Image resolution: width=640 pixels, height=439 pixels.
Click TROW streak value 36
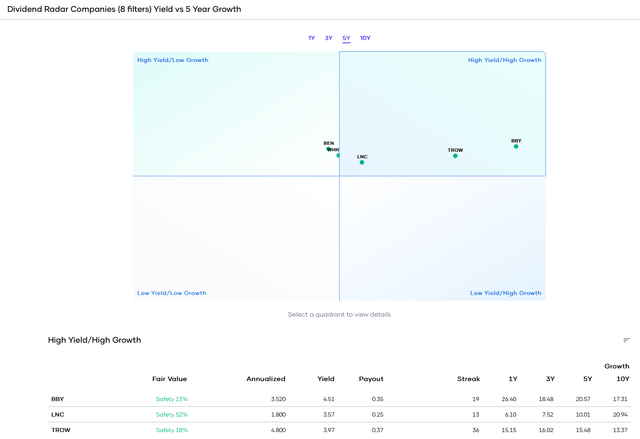[x=476, y=430]
